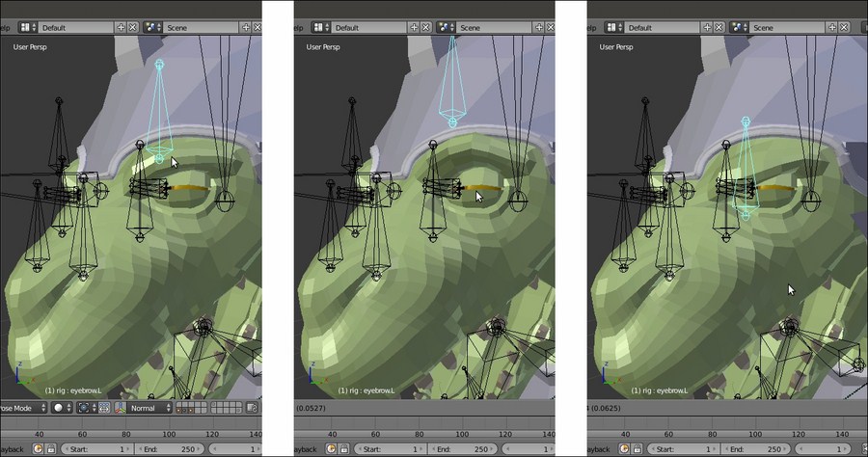Click the current frame field in right timeline
Viewport: 868px width, 457px height.
click(822, 449)
